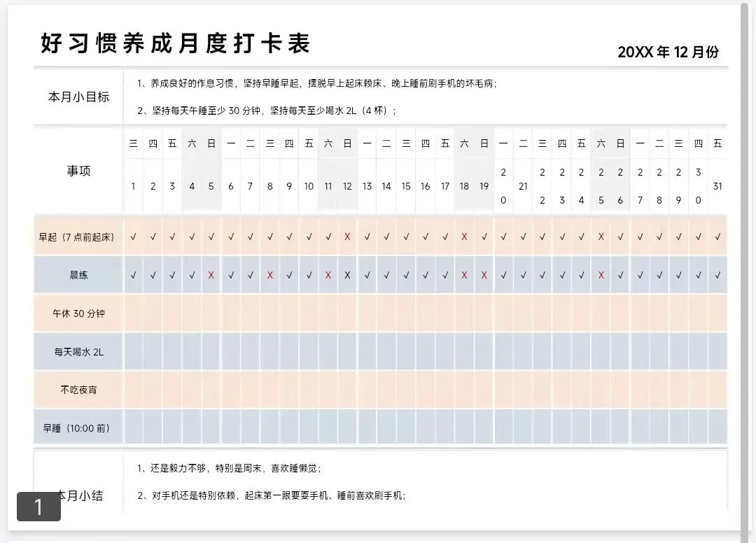
Task: Click the 日 weekday cell above day 12
Action: click(347, 143)
